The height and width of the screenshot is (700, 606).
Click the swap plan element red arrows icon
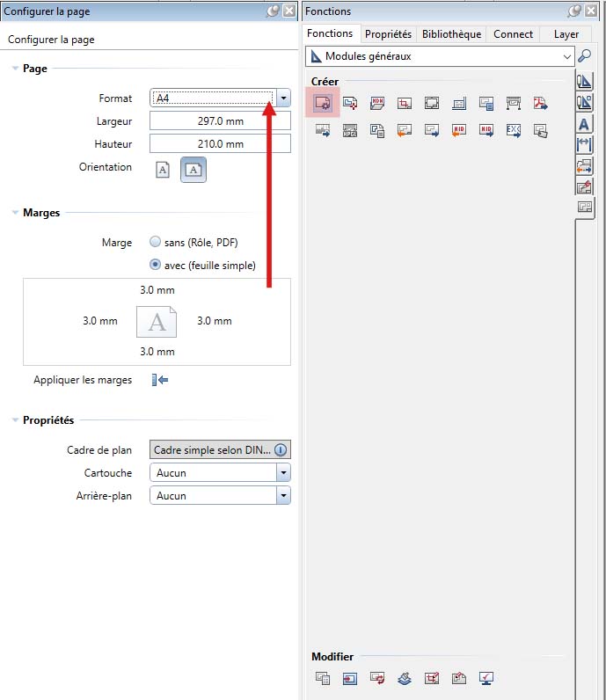point(377,678)
